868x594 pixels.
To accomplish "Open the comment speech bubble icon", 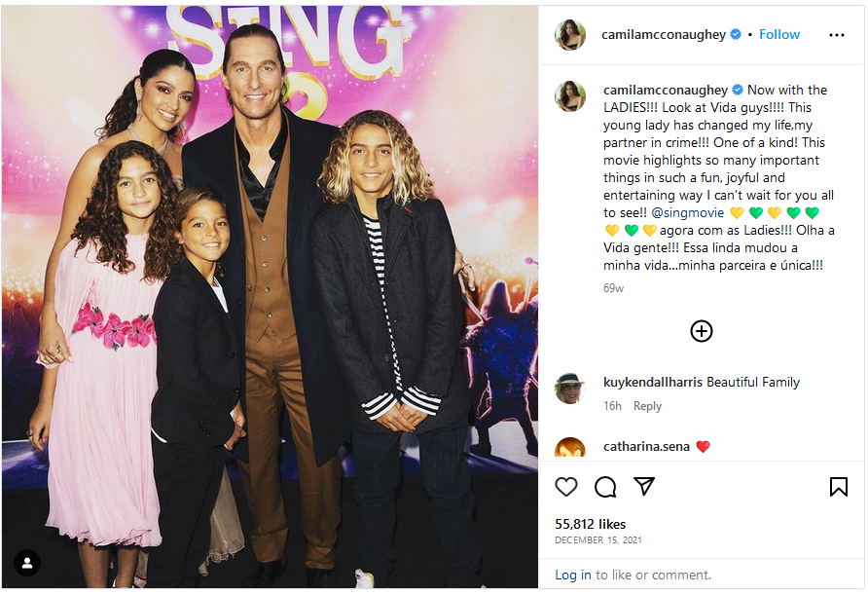I will click(x=605, y=487).
